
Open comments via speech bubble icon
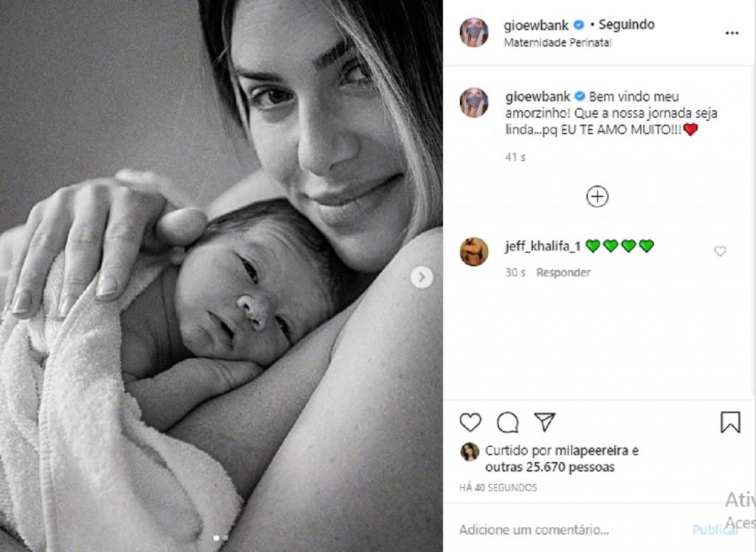coord(507,422)
